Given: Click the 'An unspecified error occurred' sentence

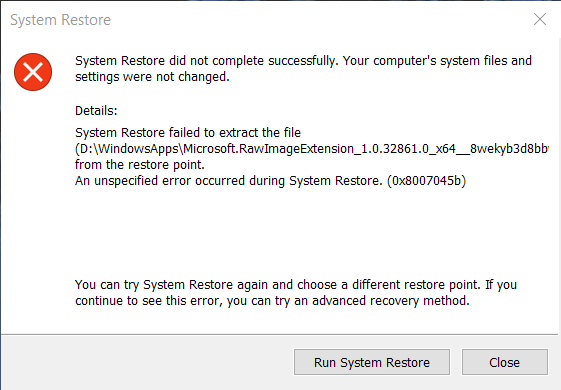Looking at the screenshot, I should [x=229, y=181].
